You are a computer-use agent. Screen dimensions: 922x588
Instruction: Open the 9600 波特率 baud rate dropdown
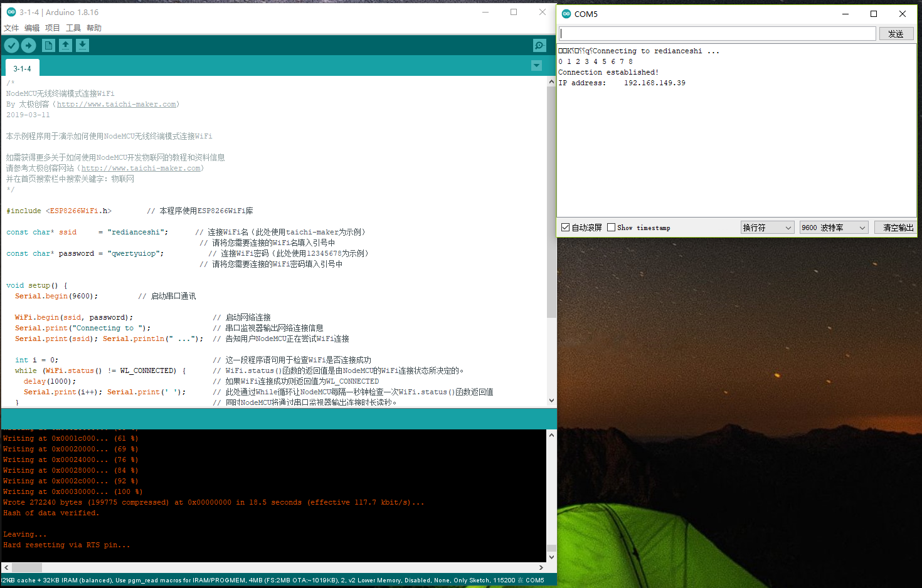coord(834,228)
